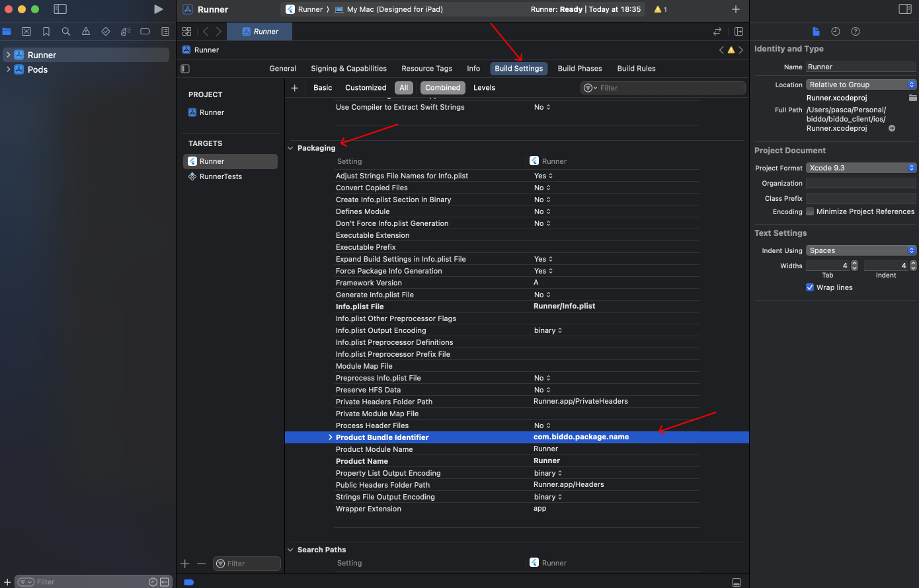Go back in editor history
This screenshot has height=588, width=919.
click(206, 31)
